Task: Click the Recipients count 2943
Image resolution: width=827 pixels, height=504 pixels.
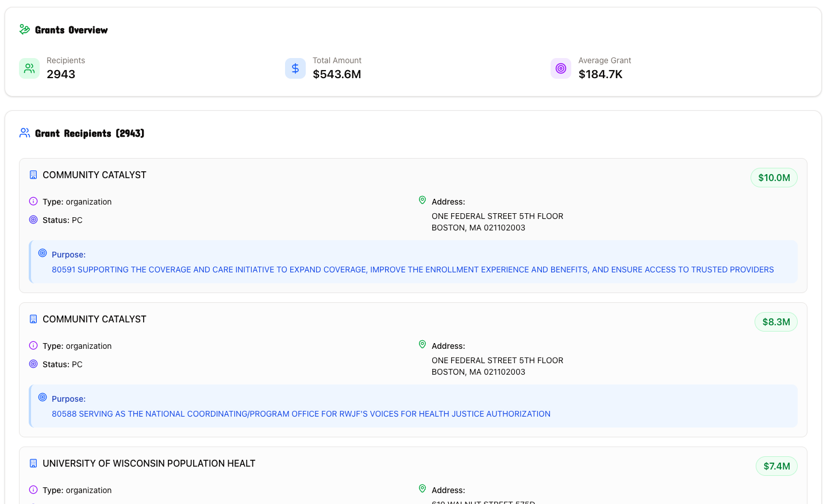Action: tap(61, 74)
